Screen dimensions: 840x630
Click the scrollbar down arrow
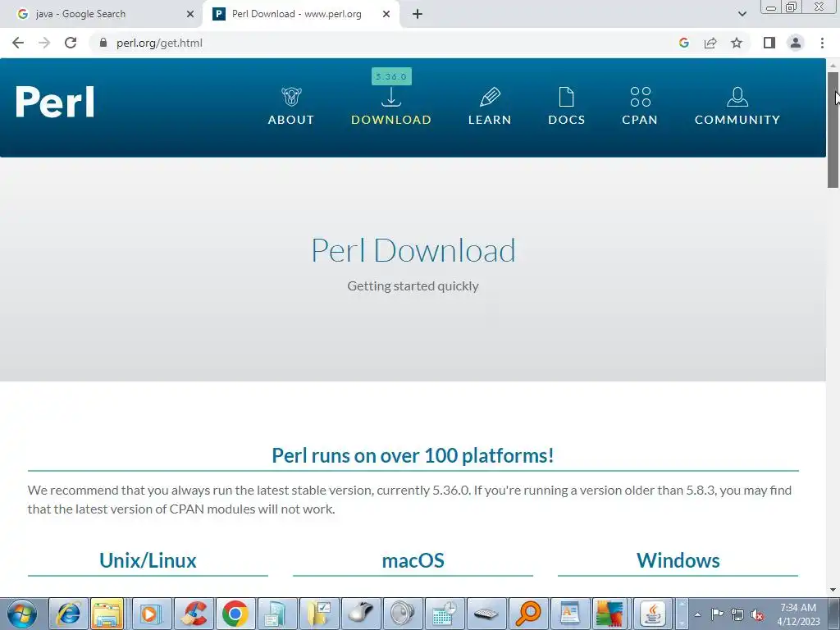click(833, 590)
